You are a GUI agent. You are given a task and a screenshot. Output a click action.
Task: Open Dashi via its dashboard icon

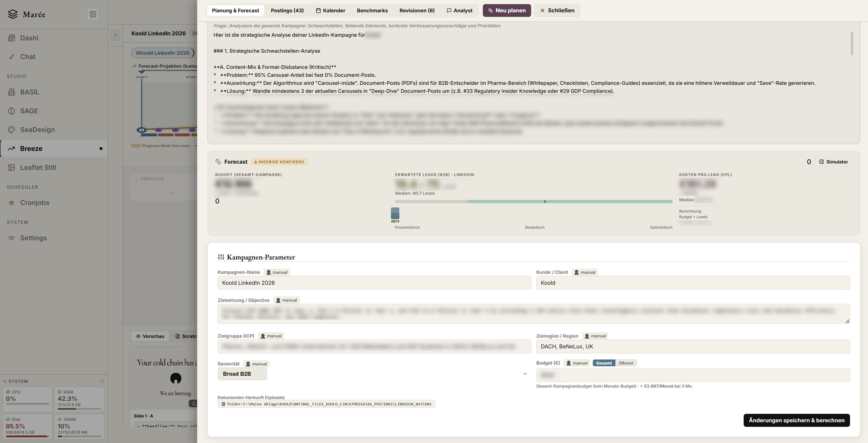[x=11, y=38]
